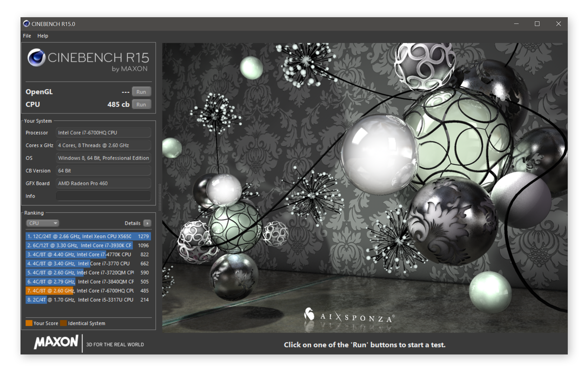Click the Your Score orange swatch

pyautogui.click(x=29, y=323)
